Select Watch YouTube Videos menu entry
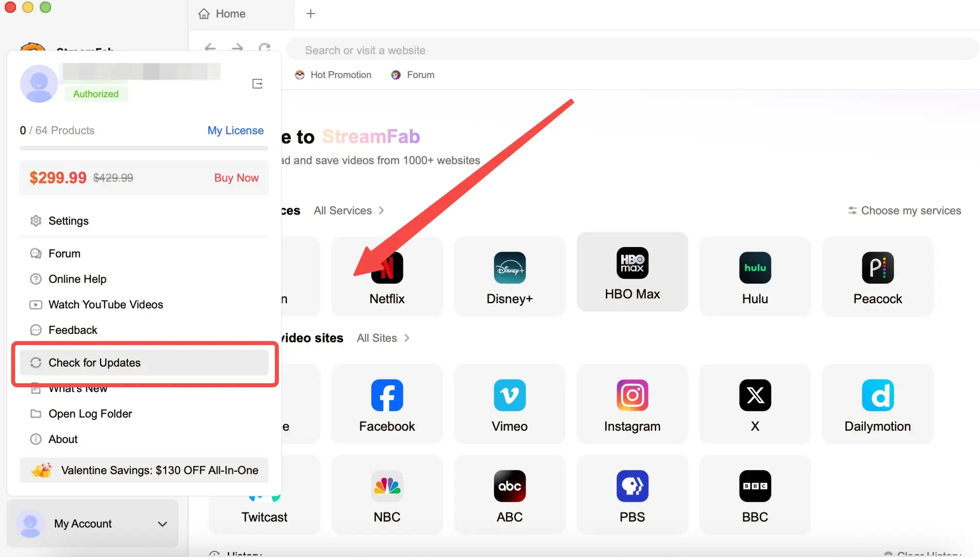 [144, 304]
